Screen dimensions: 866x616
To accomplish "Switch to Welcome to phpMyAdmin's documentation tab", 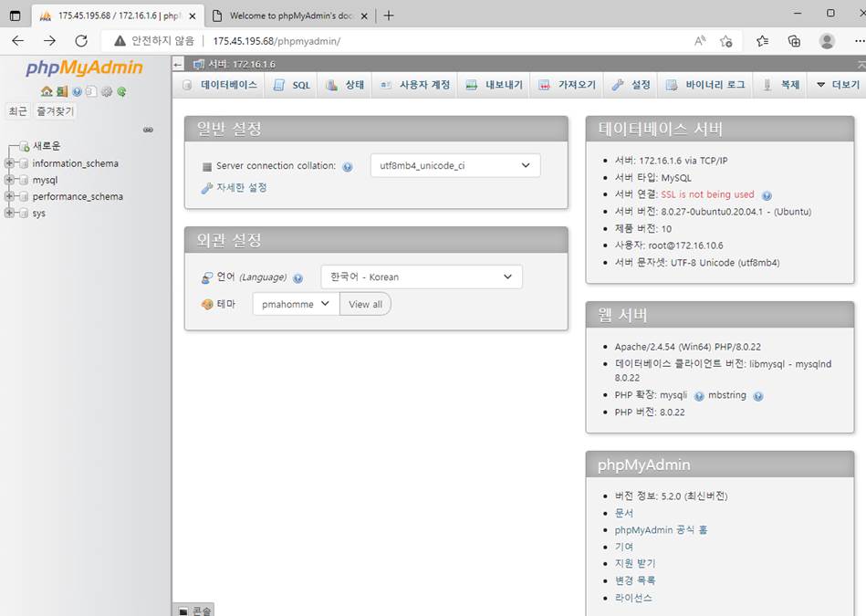I will pos(290,16).
